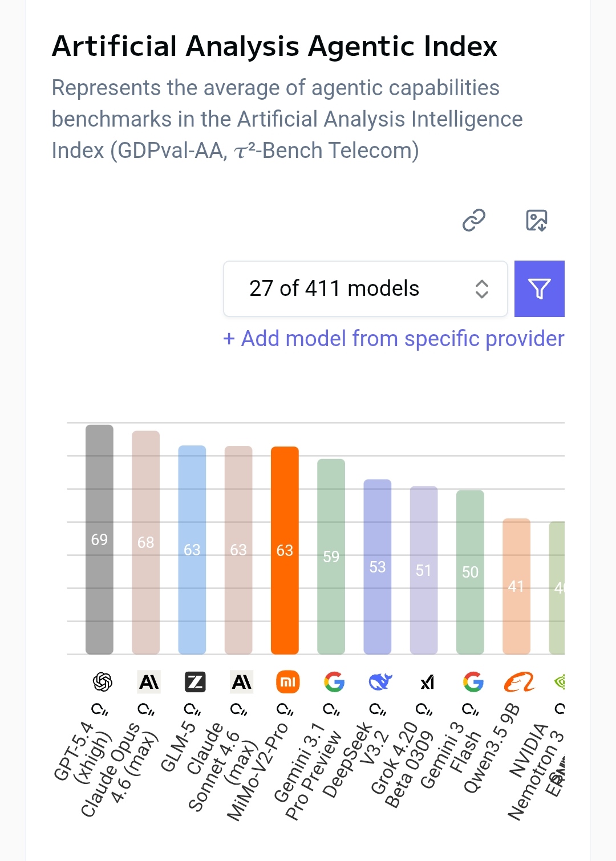The image size is (616, 861).
Task: Click the Xiaomi logo under MiMo-V2-Pro
Action: (287, 681)
